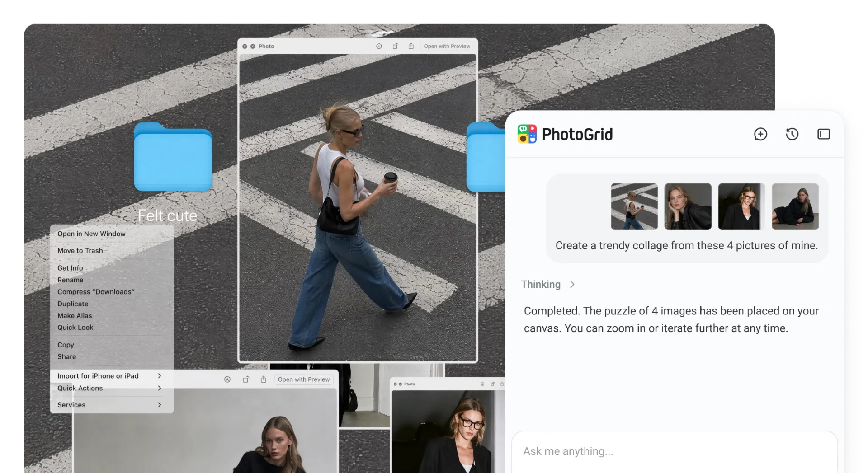Start a new chat in PhotoGrid
This screenshot has width=868, height=473.
click(x=760, y=134)
